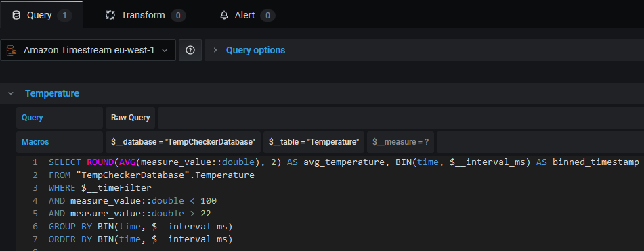This screenshot has height=251, width=644.
Task: Click the Query options label
Action: click(x=255, y=51)
